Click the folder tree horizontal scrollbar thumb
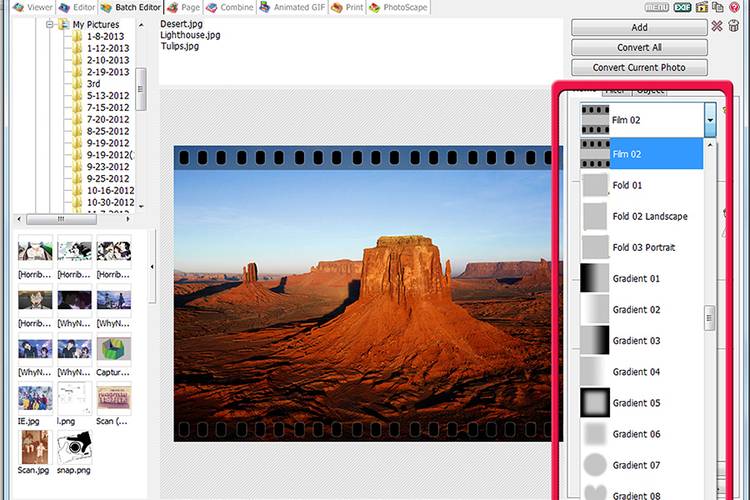The image size is (750, 500). 61,219
